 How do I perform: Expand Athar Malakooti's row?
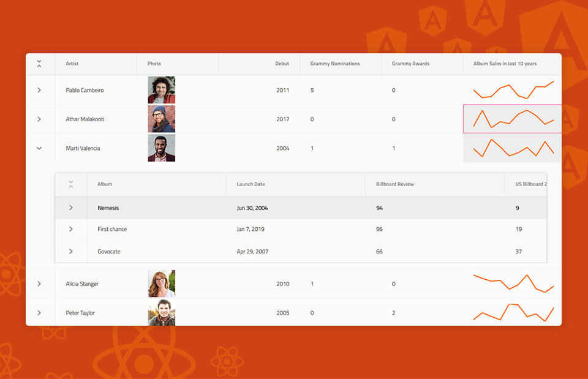tap(39, 119)
